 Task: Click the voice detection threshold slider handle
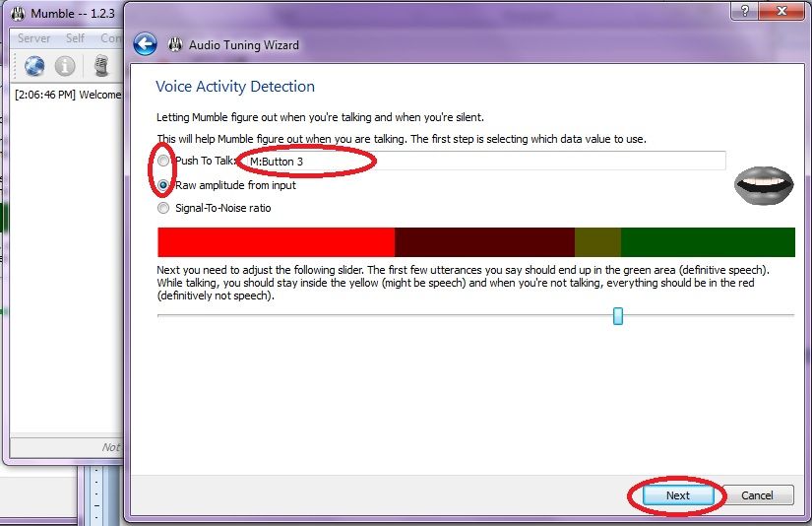pos(618,315)
